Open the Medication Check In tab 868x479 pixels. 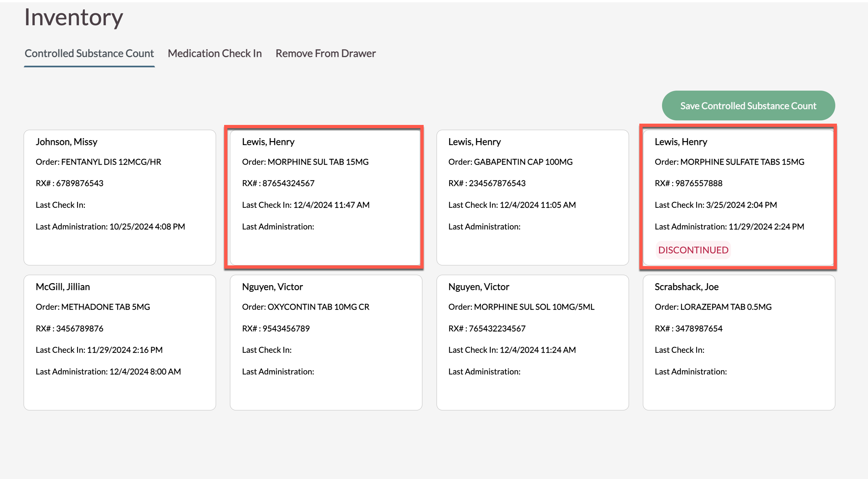(x=215, y=53)
